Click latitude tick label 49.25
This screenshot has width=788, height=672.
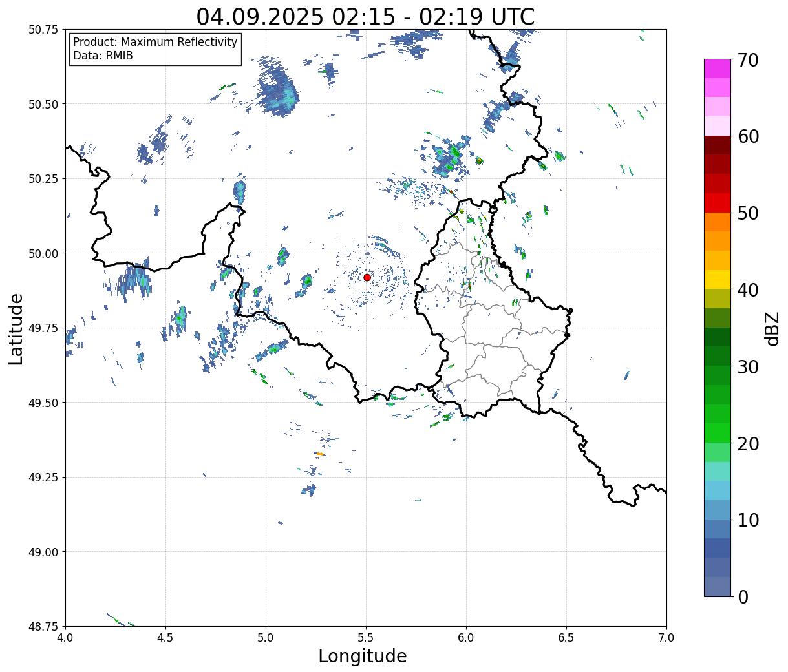(x=43, y=478)
